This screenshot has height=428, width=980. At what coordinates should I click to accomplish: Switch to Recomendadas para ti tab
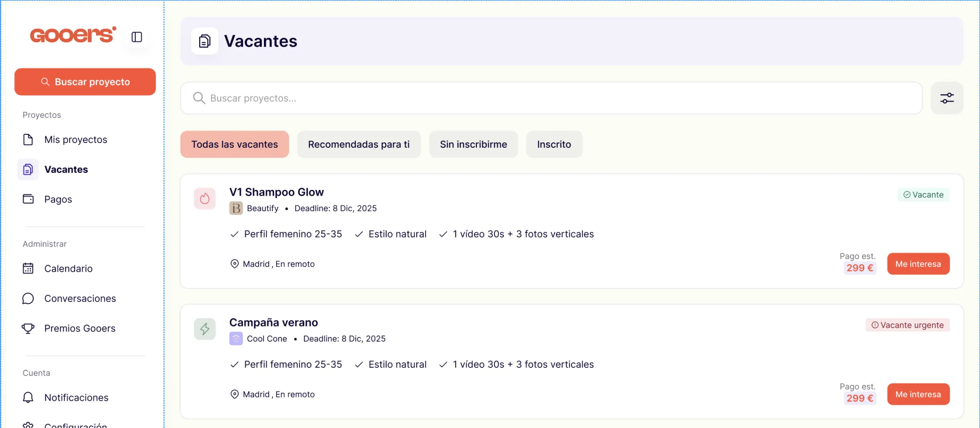point(358,144)
